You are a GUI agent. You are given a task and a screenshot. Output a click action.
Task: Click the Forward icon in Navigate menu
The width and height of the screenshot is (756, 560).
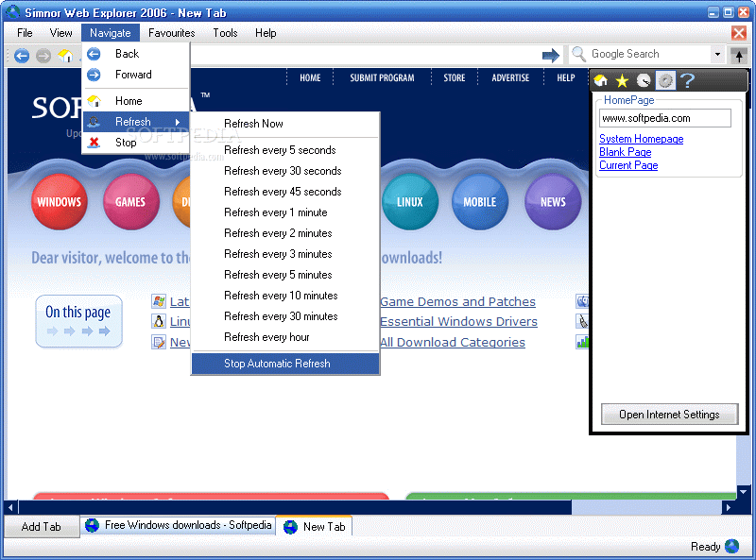(94, 75)
